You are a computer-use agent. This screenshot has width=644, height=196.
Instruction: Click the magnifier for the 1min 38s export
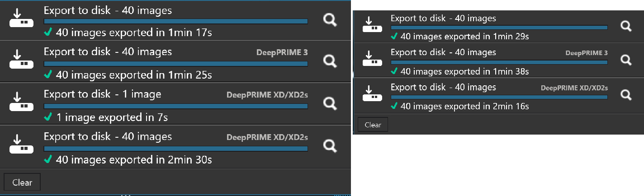626,60
